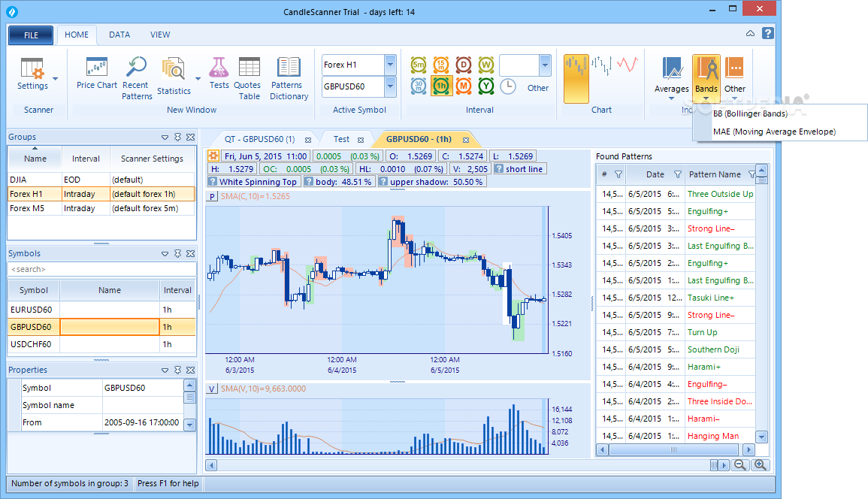Switch to QT - GBPUSD60 (1) tab
This screenshot has width=868, height=499.
pos(259,140)
